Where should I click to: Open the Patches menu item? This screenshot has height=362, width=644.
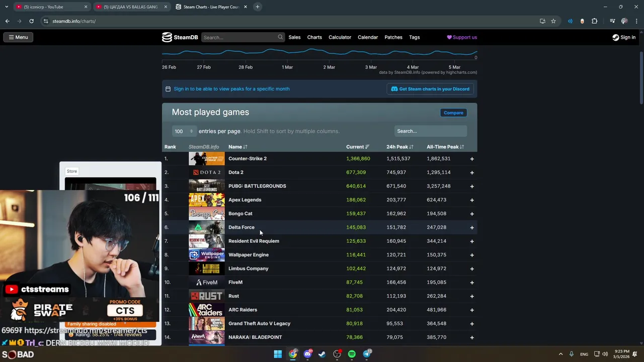[393, 37]
